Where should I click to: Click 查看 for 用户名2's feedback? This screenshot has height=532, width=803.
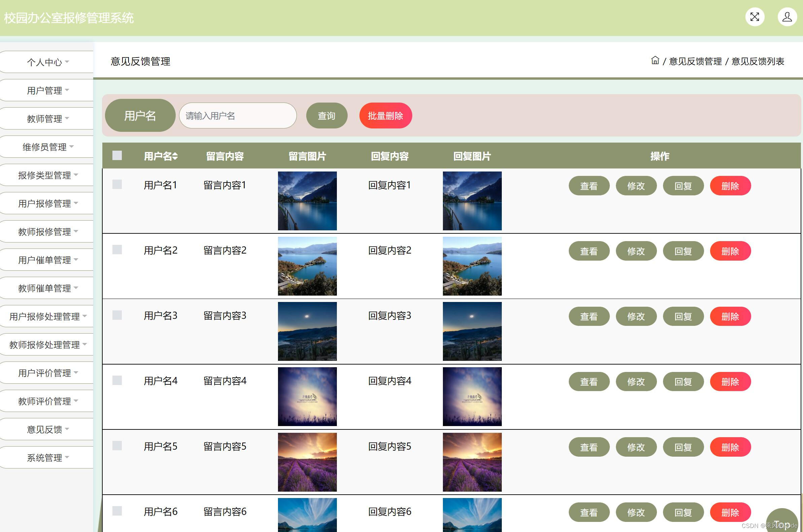pos(589,251)
